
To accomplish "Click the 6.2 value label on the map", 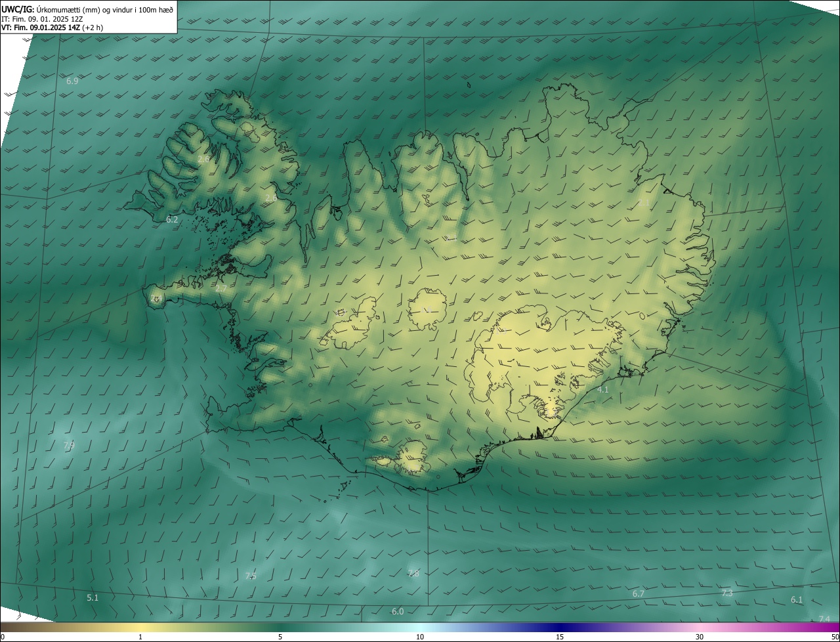I will point(172,219).
